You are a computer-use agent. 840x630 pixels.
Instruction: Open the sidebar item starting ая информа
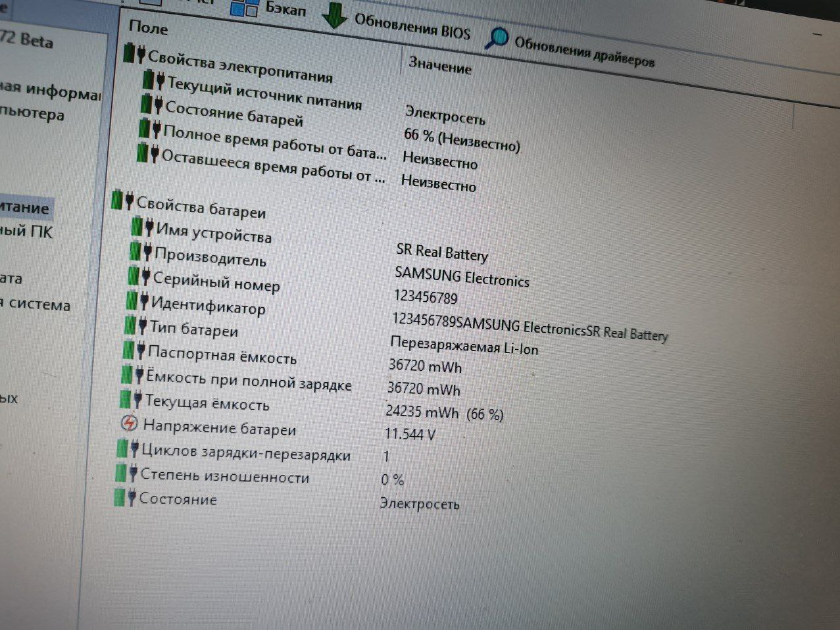51,91
